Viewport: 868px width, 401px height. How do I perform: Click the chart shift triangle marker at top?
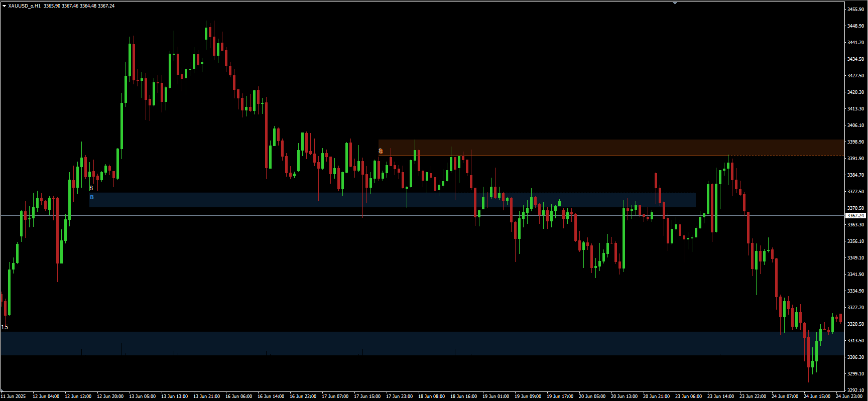click(675, 3)
